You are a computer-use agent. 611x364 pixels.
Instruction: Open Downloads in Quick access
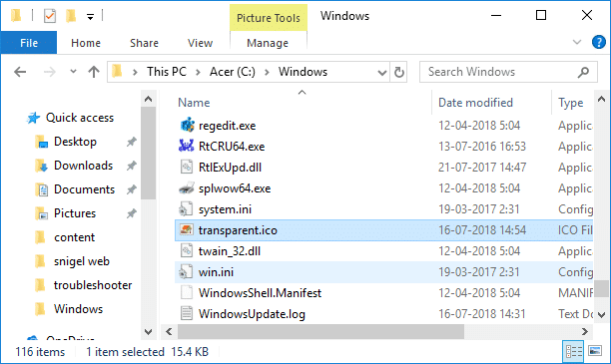coord(84,166)
